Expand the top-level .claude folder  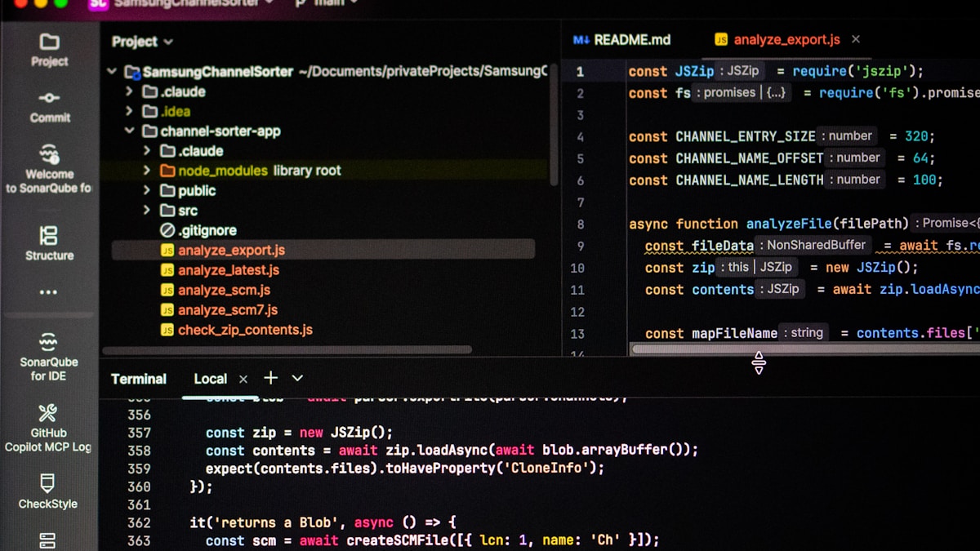pos(129,91)
